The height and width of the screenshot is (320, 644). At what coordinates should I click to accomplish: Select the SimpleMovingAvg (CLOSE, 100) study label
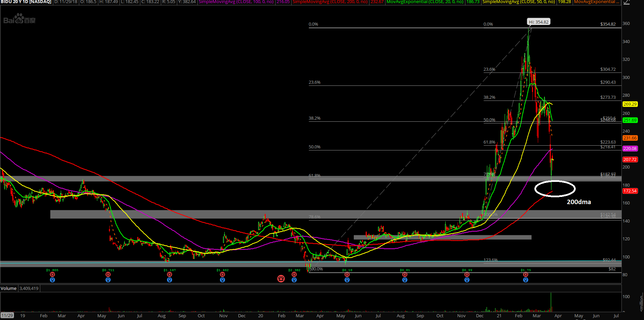tap(236, 2)
